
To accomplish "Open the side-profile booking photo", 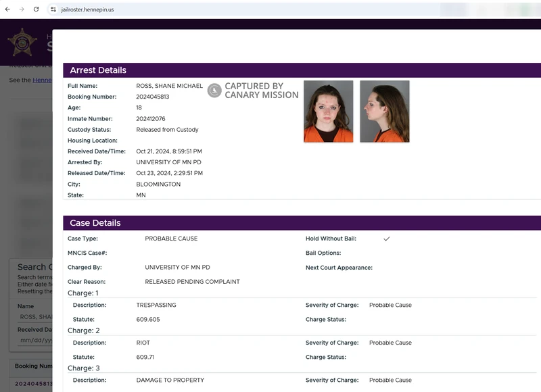I will pyautogui.click(x=385, y=112).
